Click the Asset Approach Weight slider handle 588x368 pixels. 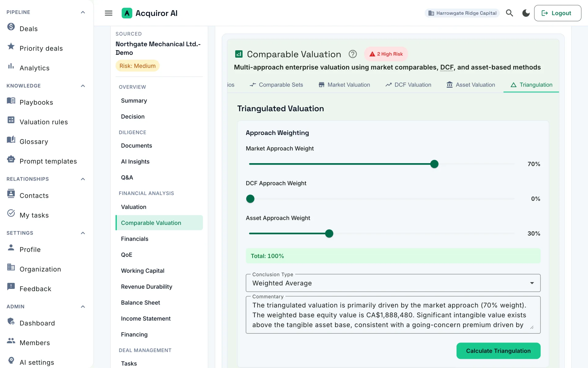(329, 234)
